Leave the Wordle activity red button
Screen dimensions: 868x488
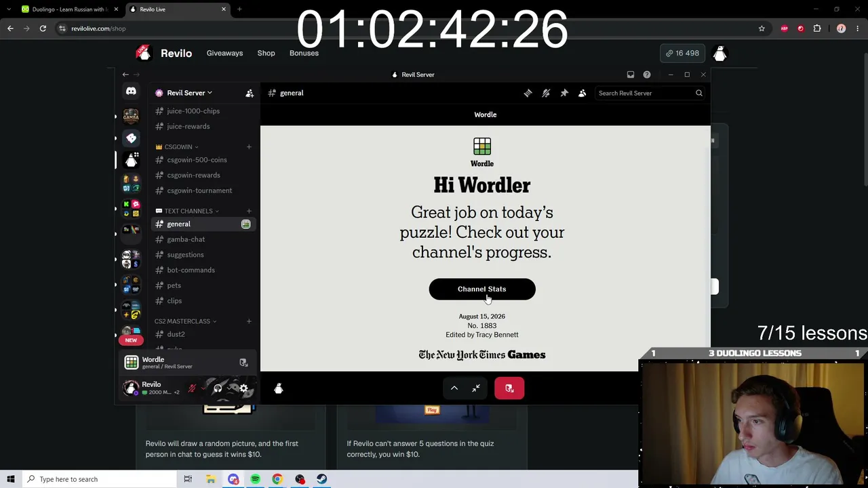click(509, 388)
